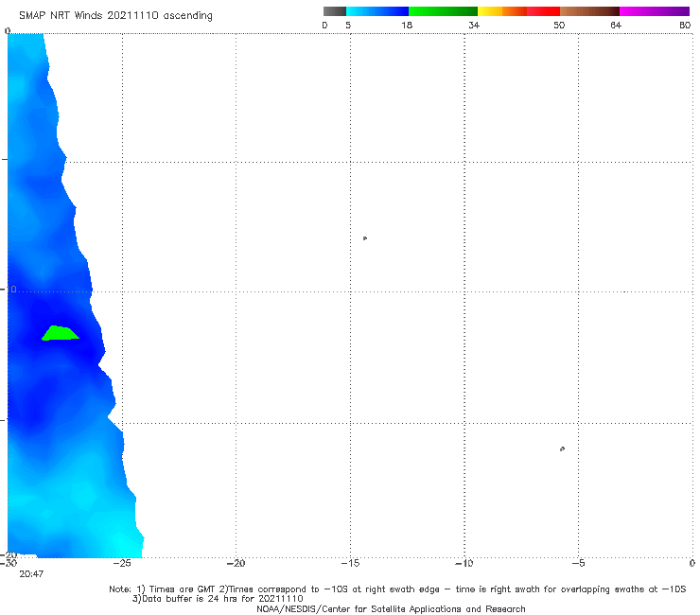Click the longitude label '-10' on bottom axis
The height and width of the screenshot is (615, 700).
coord(464,564)
